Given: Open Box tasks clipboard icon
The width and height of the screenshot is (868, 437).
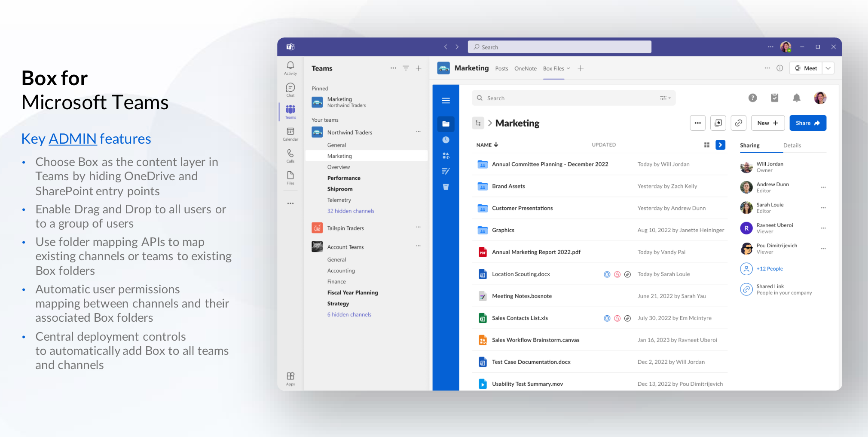Looking at the screenshot, I should (x=775, y=98).
